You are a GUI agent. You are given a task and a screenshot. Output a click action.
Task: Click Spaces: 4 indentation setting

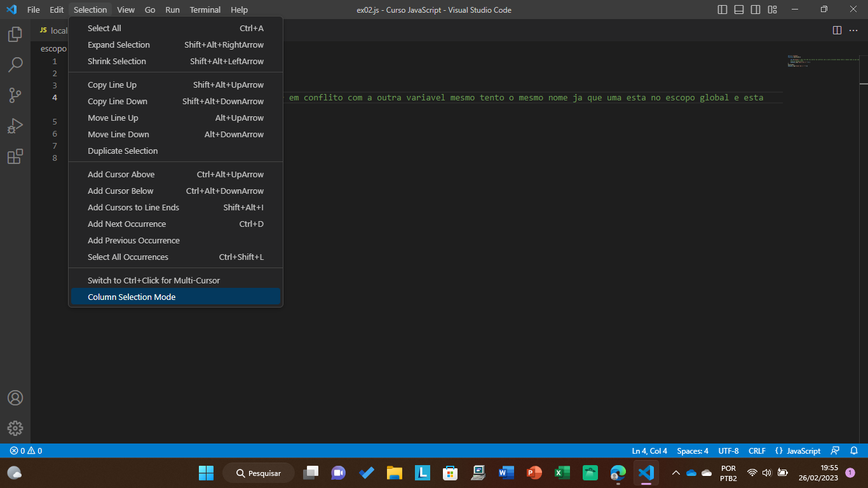click(x=693, y=451)
